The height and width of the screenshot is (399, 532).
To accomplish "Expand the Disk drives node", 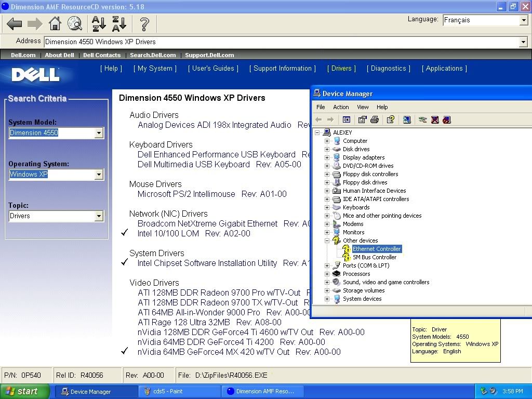I will (327, 149).
